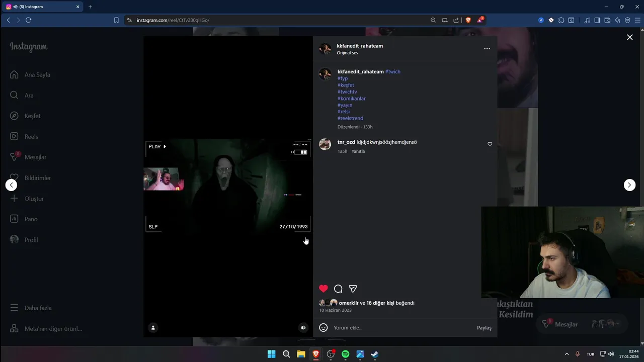Image resolution: width=644 pixels, height=362 pixels.
Task: Open the Brave VPN shield icon
Action: (627, 20)
